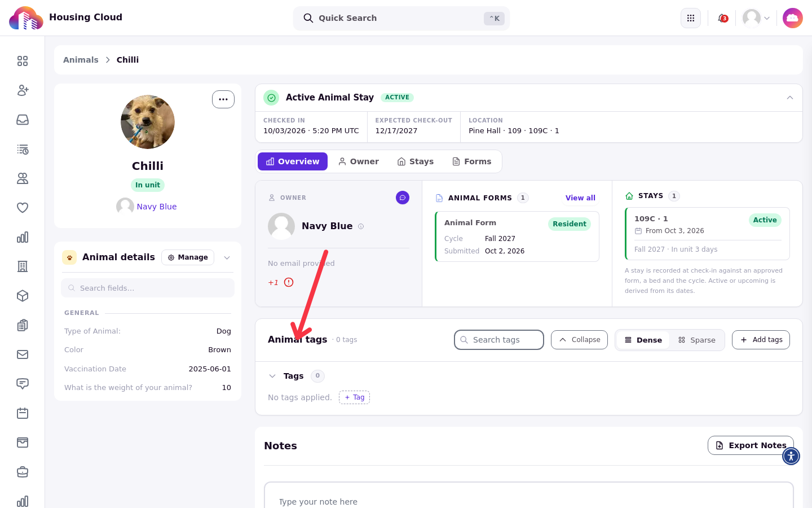Focus the Search fields input

click(148, 288)
